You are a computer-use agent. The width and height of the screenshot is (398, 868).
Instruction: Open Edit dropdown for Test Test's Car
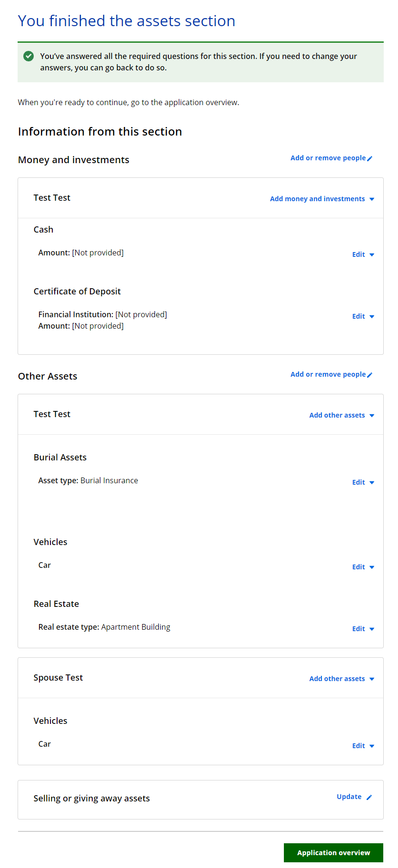click(x=363, y=567)
